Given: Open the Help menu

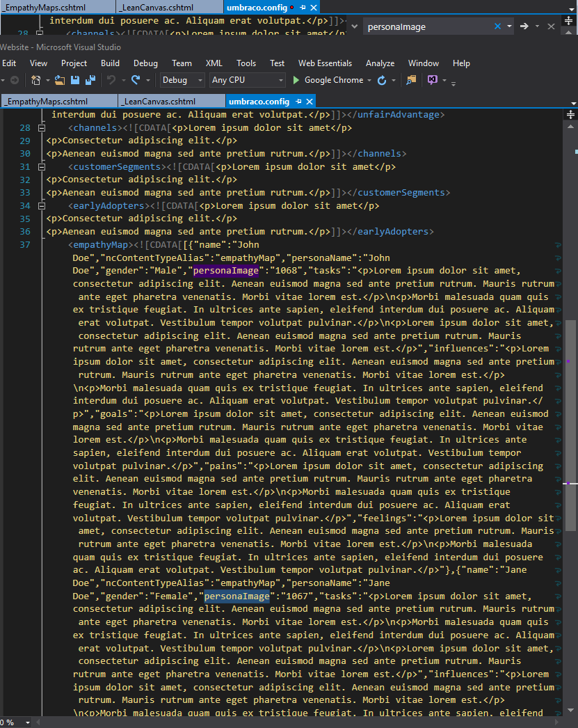Looking at the screenshot, I should [x=461, y=63].
